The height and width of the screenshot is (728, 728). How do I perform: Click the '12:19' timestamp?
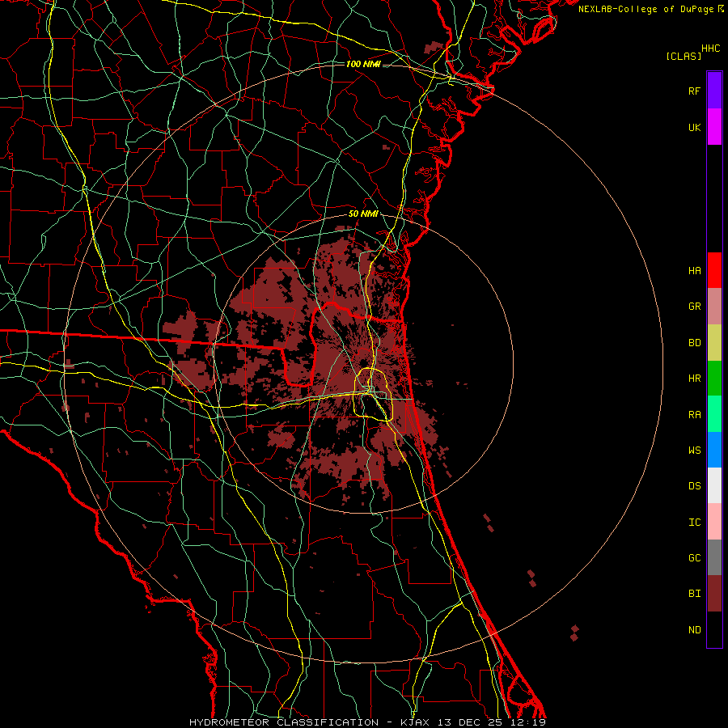[x=528, y=722]
